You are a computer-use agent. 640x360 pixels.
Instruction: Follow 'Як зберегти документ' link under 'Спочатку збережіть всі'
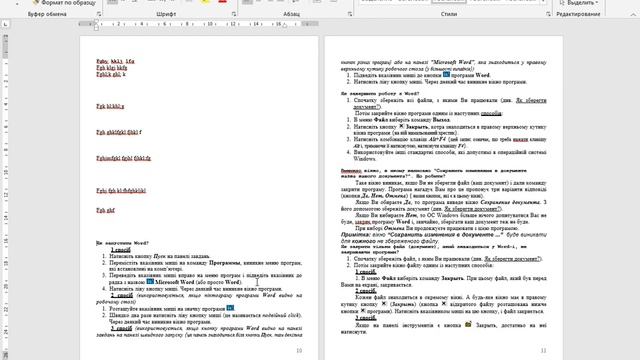pyautogui.click(x=531, y=100)
